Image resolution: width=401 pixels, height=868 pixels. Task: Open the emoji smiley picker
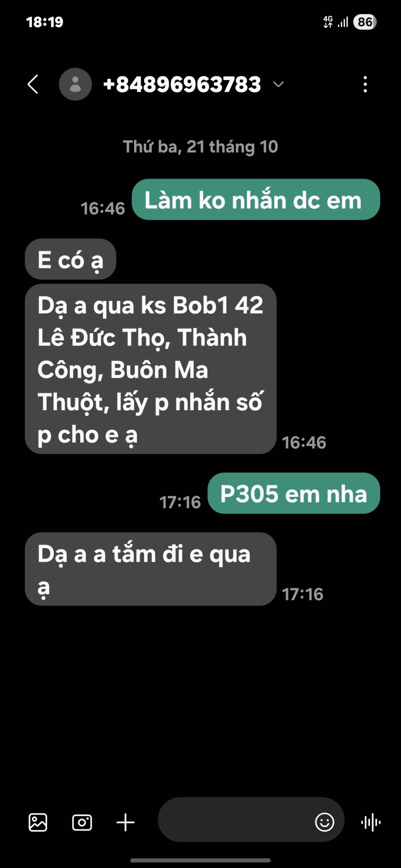[x=325, y=822]
